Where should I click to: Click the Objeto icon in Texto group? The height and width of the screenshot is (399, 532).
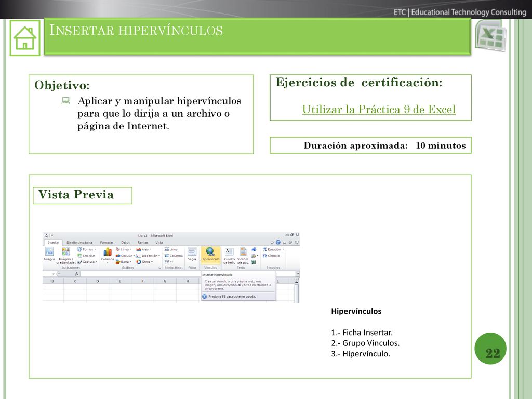(254, 262)
